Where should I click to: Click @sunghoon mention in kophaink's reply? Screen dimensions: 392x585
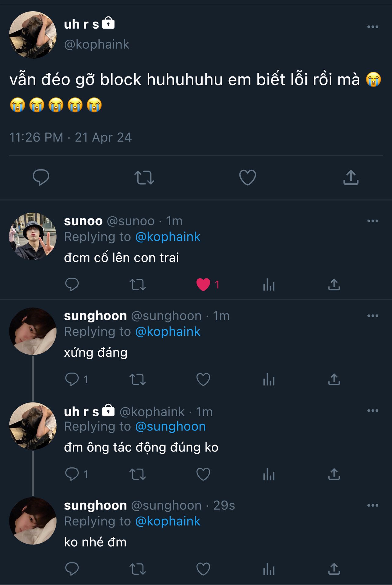[x=170, y=426]
